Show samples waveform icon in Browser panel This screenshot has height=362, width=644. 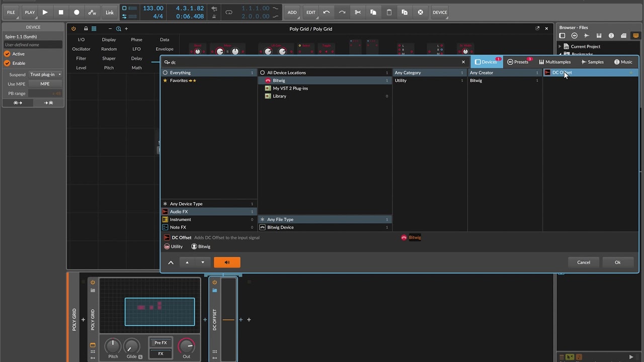click(x=587, y=36)
